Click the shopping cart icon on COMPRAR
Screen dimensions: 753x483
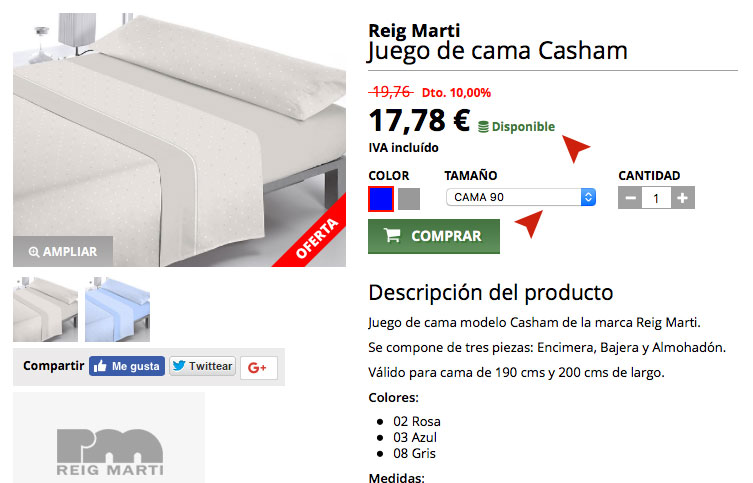(392, 235)
